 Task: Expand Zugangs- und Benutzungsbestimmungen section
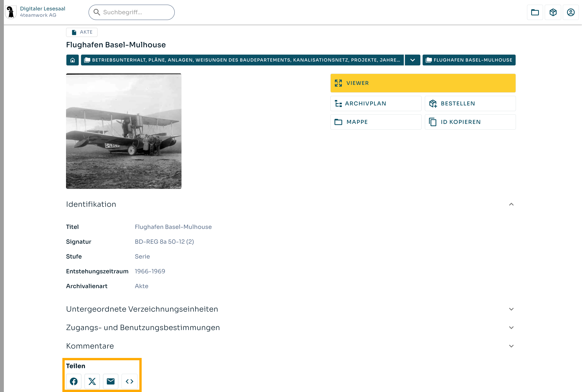[291, 328]
